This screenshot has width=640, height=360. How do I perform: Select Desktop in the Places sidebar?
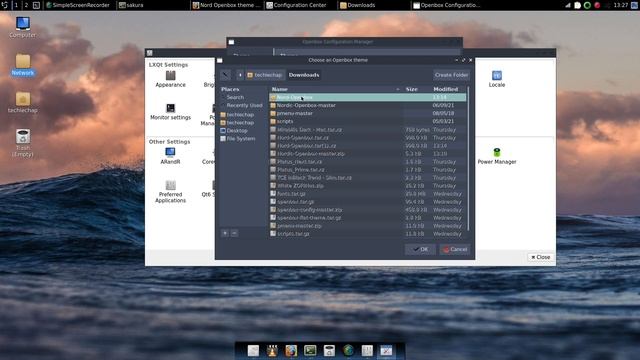(237, 131)
